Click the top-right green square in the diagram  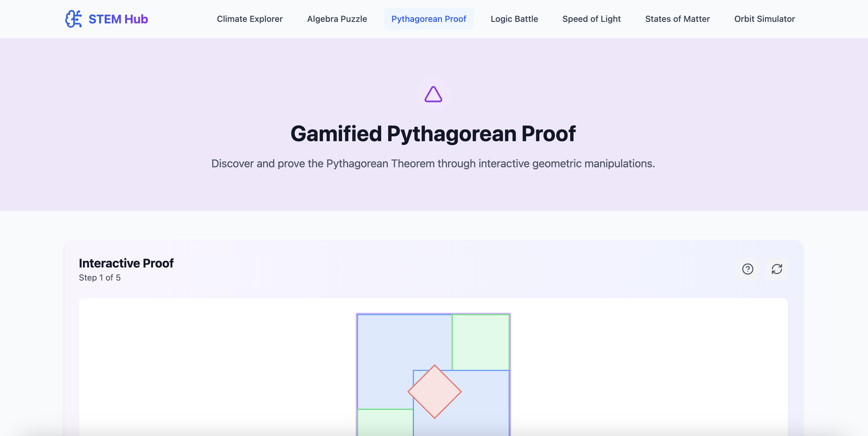[x=480, y=342]
